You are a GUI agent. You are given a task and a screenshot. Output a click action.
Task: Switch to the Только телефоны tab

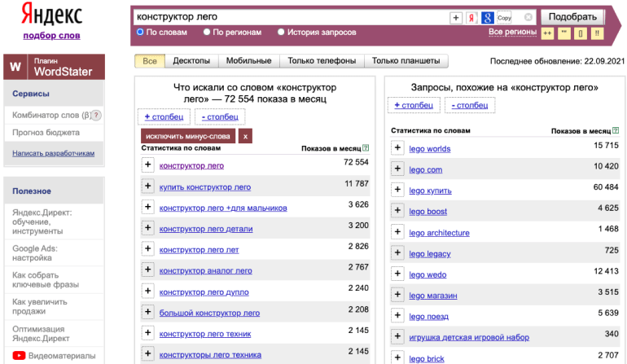click(x=322, y=61)
